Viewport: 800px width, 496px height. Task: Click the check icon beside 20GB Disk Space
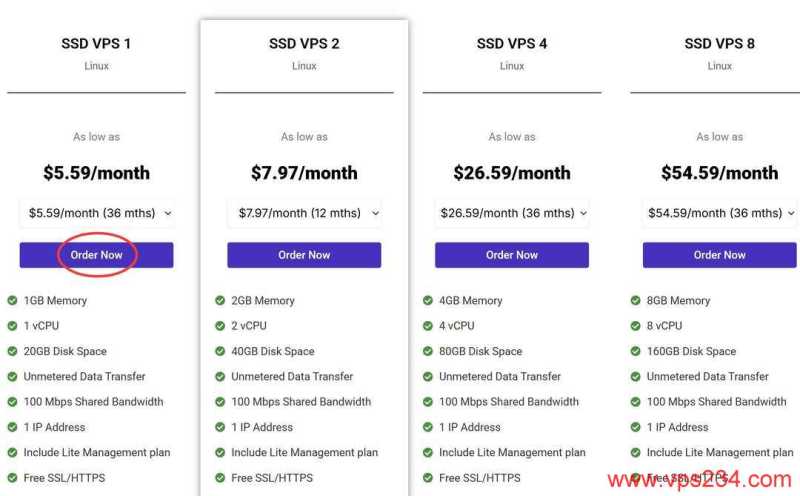click(x=13, y=351)
